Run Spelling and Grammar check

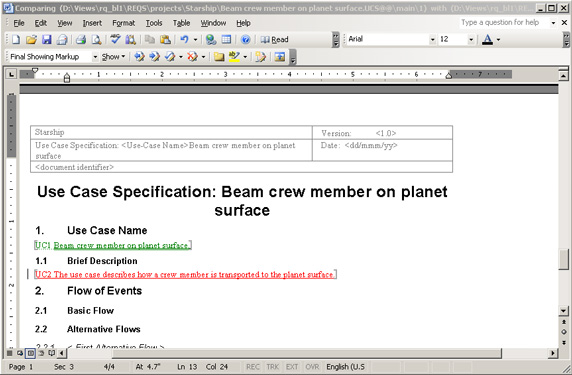coord(115,39)
